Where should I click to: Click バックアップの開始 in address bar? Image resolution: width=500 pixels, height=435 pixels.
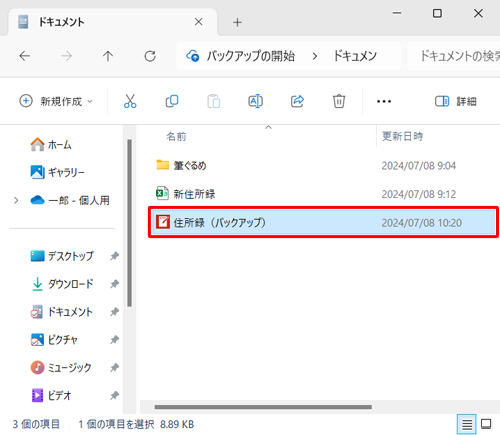pos(251,56)
